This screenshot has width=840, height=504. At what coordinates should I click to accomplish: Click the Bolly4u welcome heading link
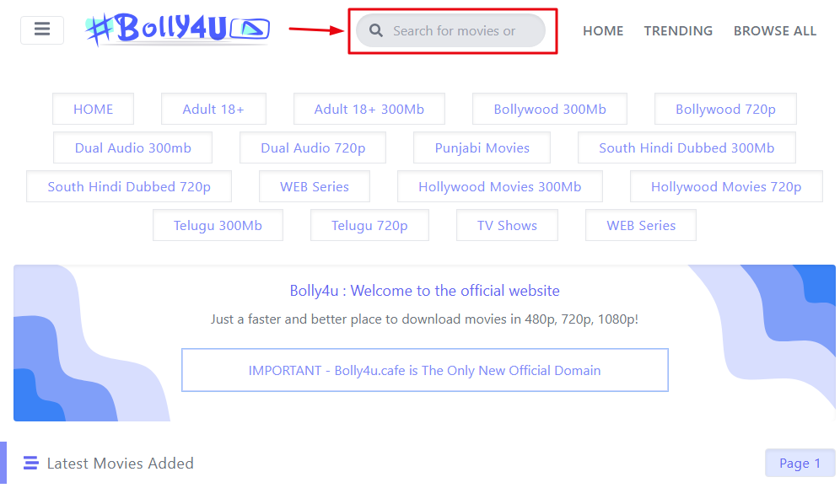click(424, 291)
